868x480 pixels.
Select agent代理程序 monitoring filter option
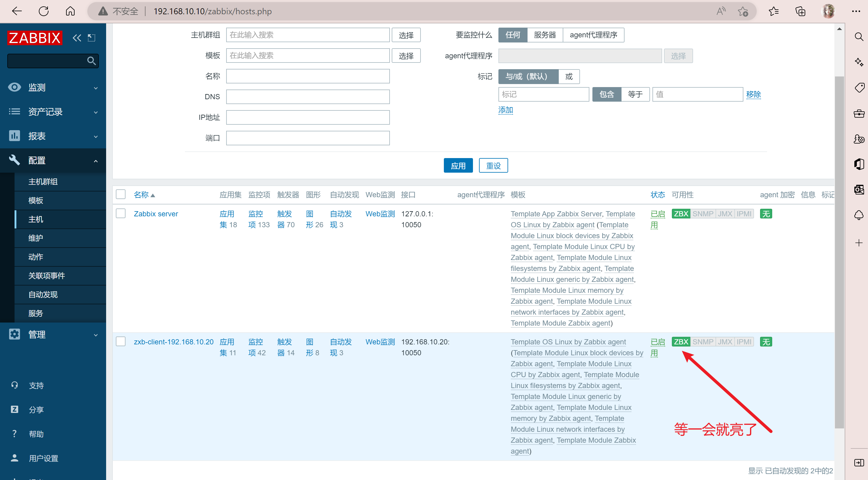pyautogui.click(x=593, y=35)
